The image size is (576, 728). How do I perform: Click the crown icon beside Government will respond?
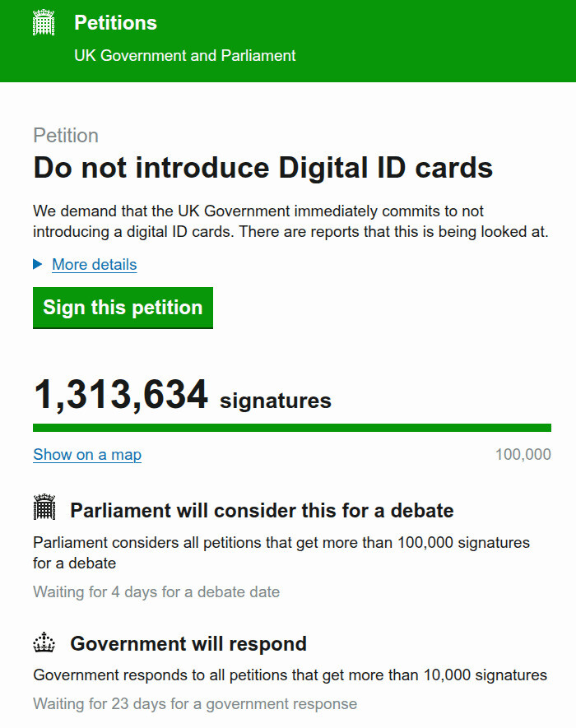(44, 642)
